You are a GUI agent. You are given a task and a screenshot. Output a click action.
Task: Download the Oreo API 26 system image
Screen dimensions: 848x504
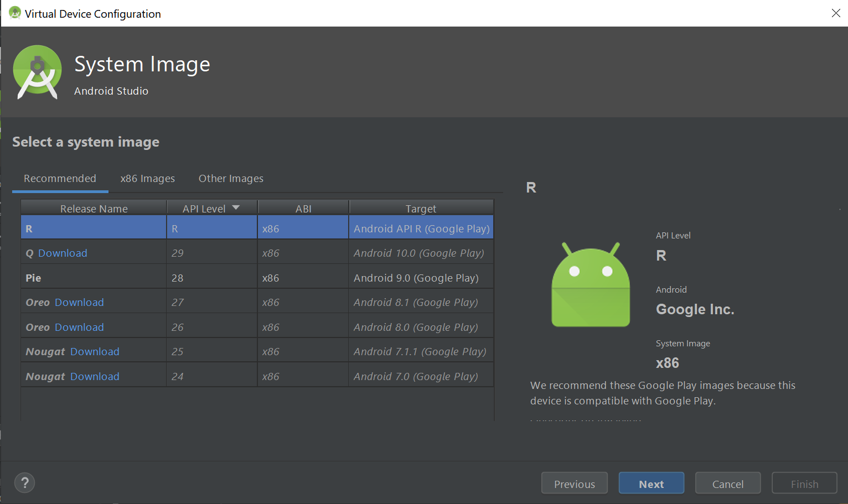pos(79,326)
